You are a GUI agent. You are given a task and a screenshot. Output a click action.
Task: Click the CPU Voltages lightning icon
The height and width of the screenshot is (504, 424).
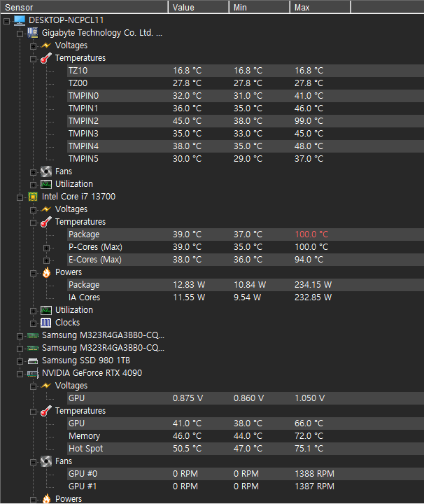46,209
